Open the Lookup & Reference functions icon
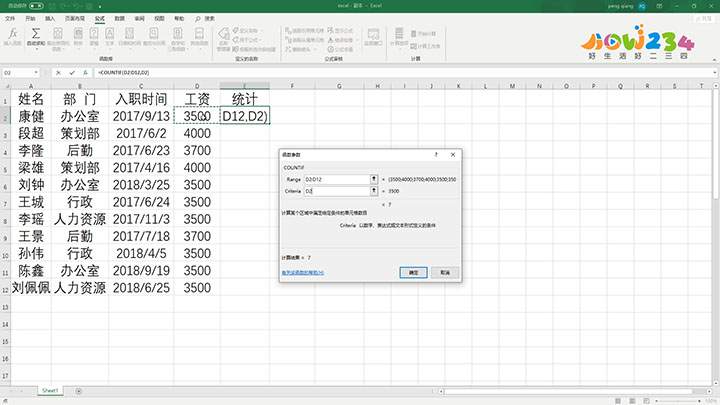The image size is (720, 405). 153,34
